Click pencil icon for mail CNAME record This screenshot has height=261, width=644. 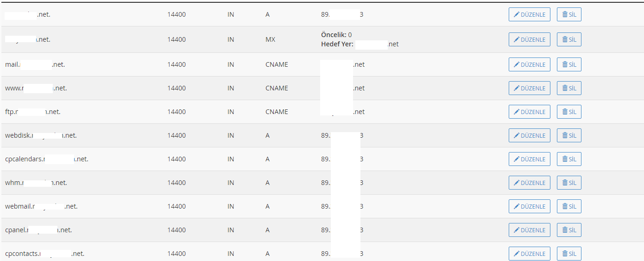(x=517, y=64)
